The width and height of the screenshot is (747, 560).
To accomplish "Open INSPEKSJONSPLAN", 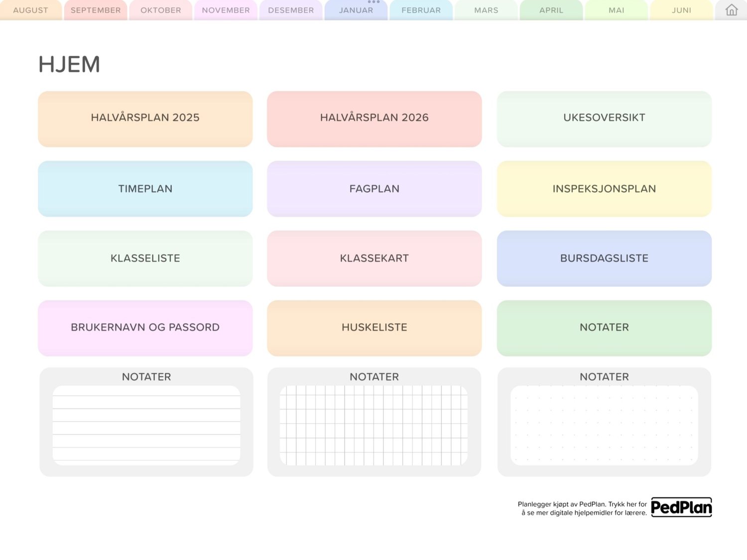I will tap(604, 188).
